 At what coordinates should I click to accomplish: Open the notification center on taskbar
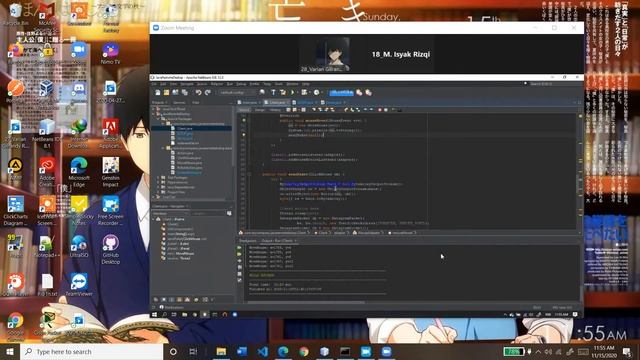627,351
